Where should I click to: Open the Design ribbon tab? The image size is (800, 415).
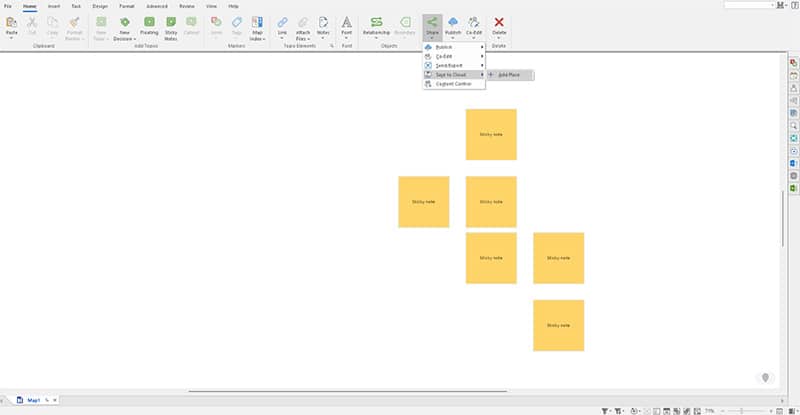point(100,6)
